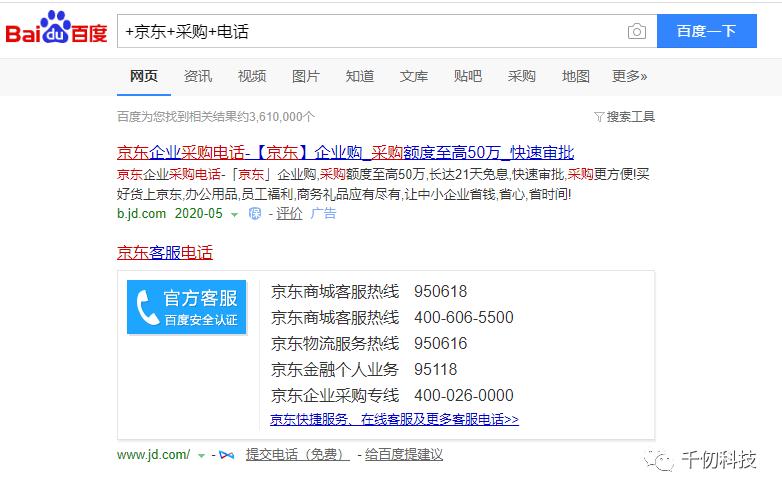782x494 pixels.
Task: Expand dropdown arrow next to b.jd.com 2020-05
Action: click(x=234, y=215)
